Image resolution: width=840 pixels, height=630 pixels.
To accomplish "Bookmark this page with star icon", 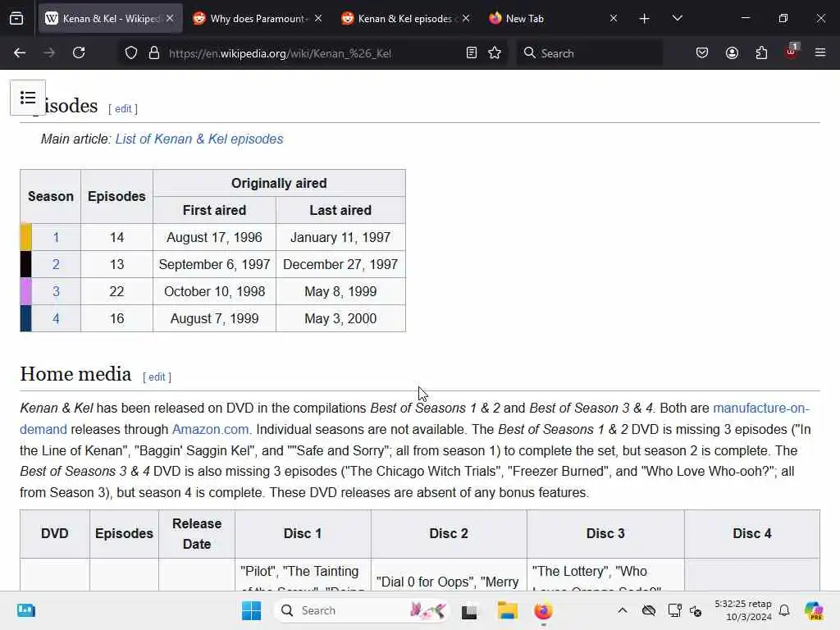I will tap(495, 53).
